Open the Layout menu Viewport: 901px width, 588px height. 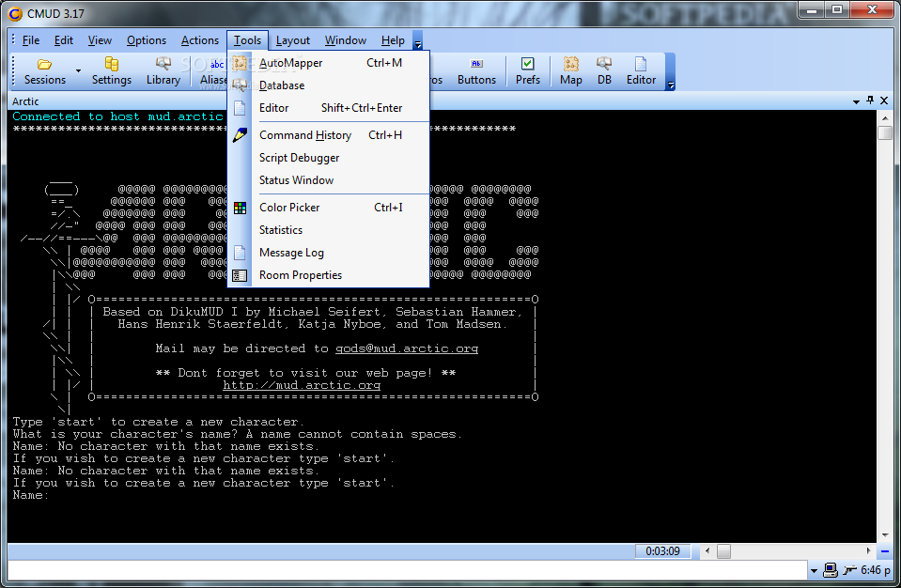[x=292, y=40]
